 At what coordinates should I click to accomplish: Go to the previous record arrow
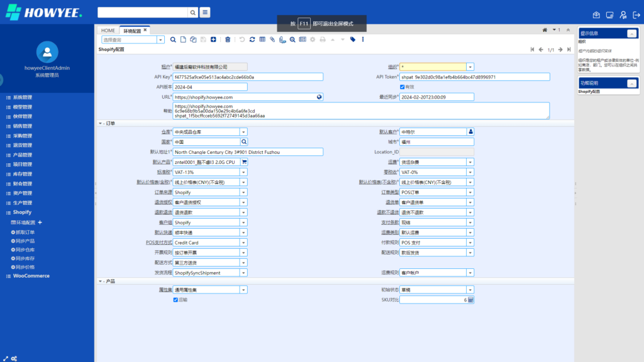pyautogui.click(x=541, y=50)
